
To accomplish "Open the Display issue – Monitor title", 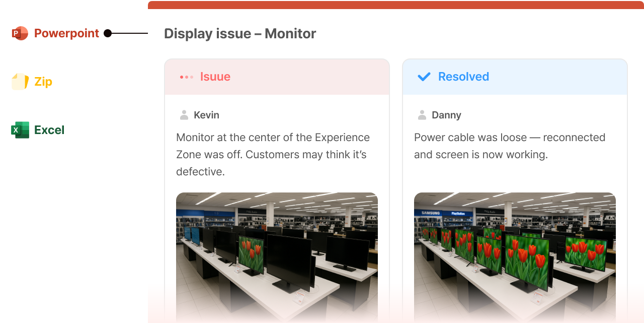I will click(x=240, y=34).
